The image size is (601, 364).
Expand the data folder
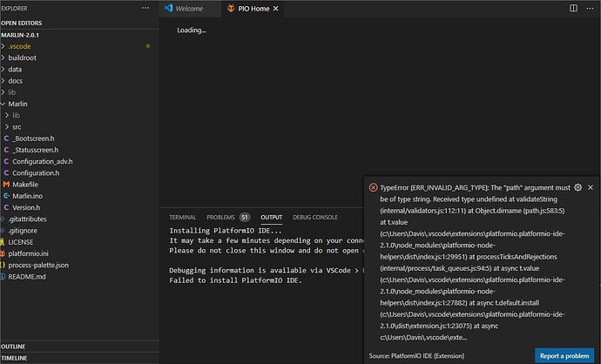[3, 69]
